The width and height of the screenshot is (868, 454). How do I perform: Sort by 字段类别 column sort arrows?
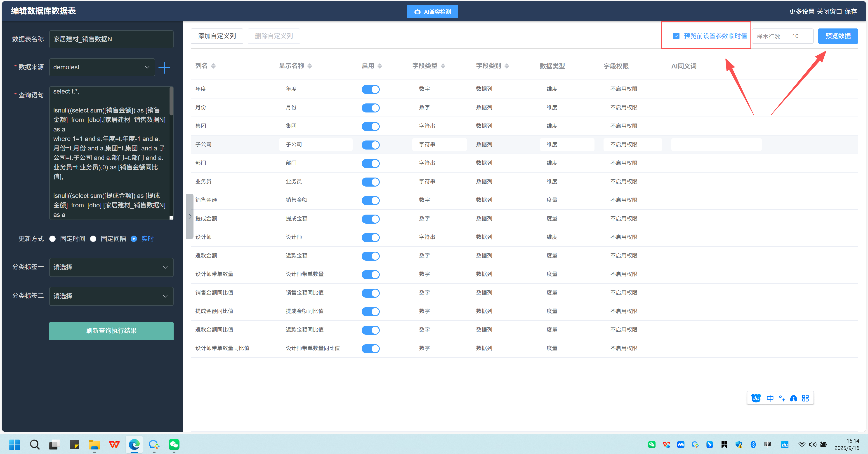pos(507,66)
